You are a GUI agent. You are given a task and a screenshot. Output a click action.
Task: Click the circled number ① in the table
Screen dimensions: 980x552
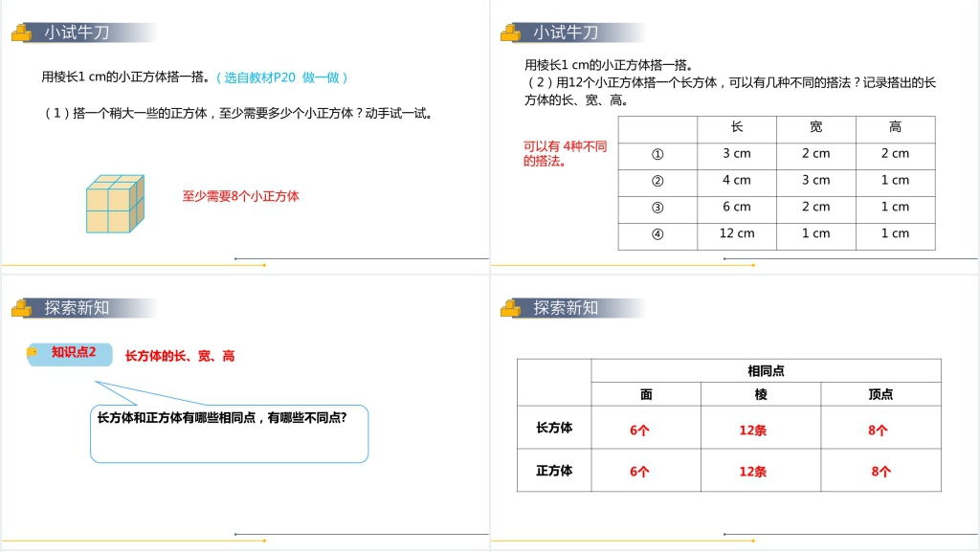click(x=657, y=154)
